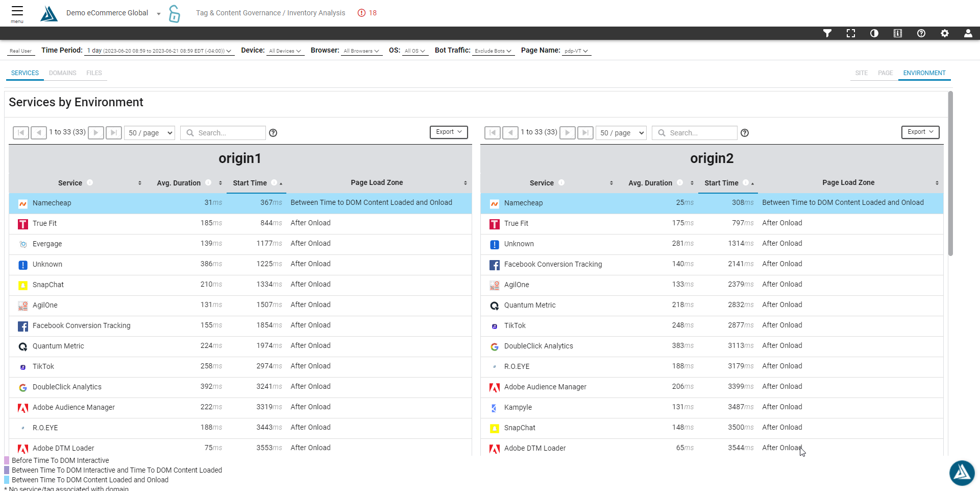Click info icon beside origin1 Avg. Duration header

pos(208,182)
